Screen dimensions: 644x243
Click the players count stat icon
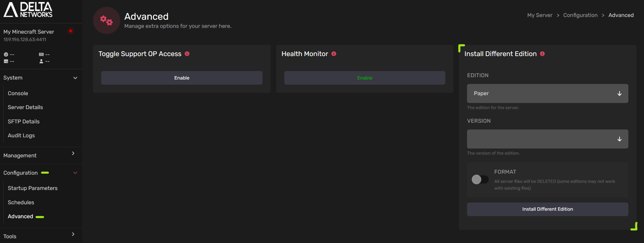point(41,61)
